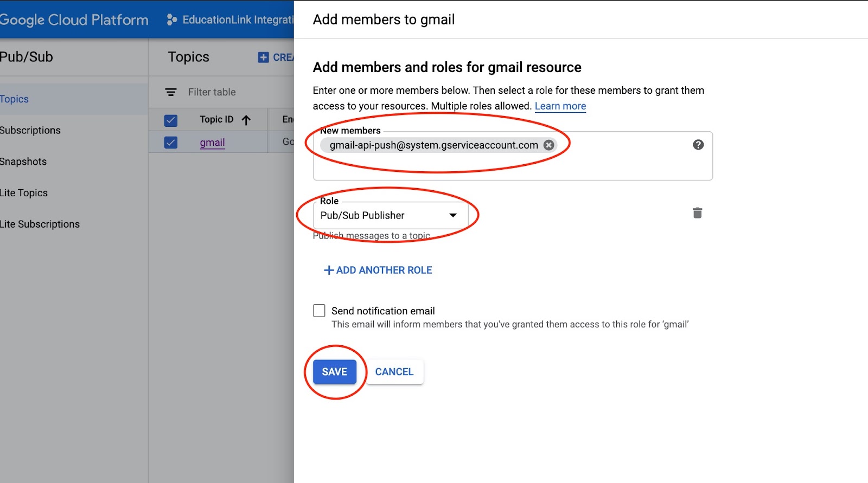Click the Pub/Sub product title
Image resolution: width=868 pixels, height=483 pixels.
(x=27, y=57)
